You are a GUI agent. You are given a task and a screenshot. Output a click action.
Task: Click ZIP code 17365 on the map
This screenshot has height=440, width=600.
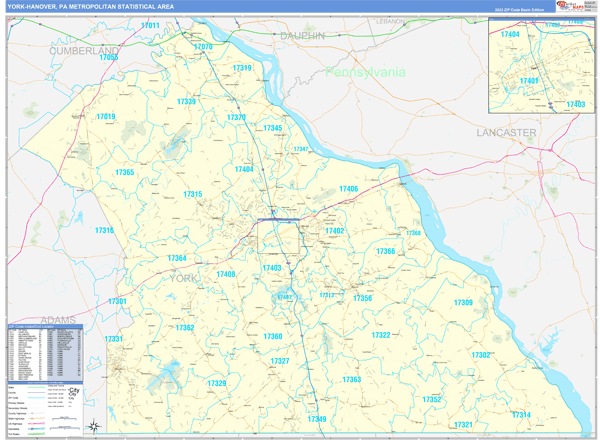tap(125, 173)
